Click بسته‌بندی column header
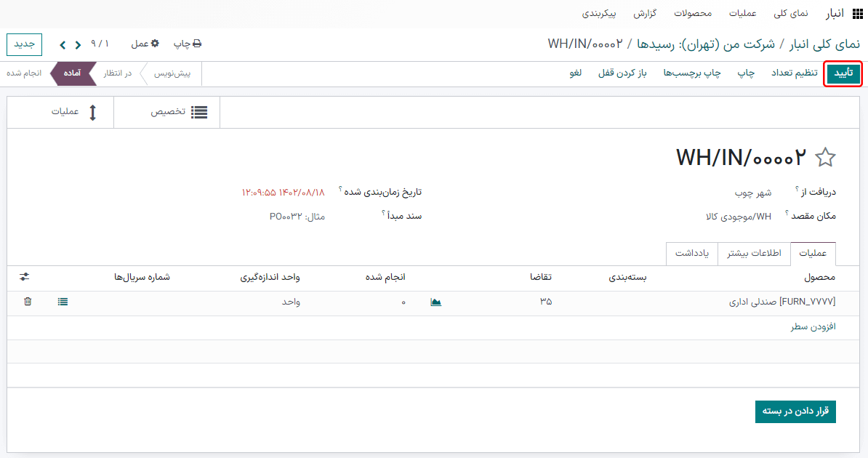This screenshot has height=458, width=868. pos(628,277)
